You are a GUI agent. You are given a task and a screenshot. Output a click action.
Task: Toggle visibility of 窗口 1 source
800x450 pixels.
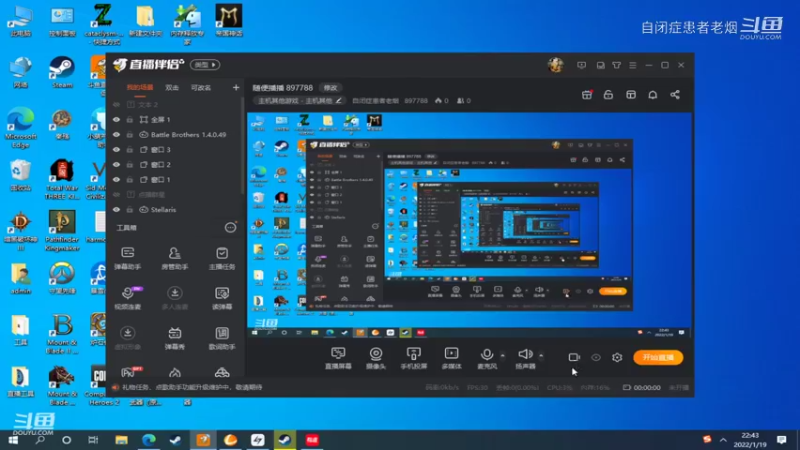click(116, 180)
